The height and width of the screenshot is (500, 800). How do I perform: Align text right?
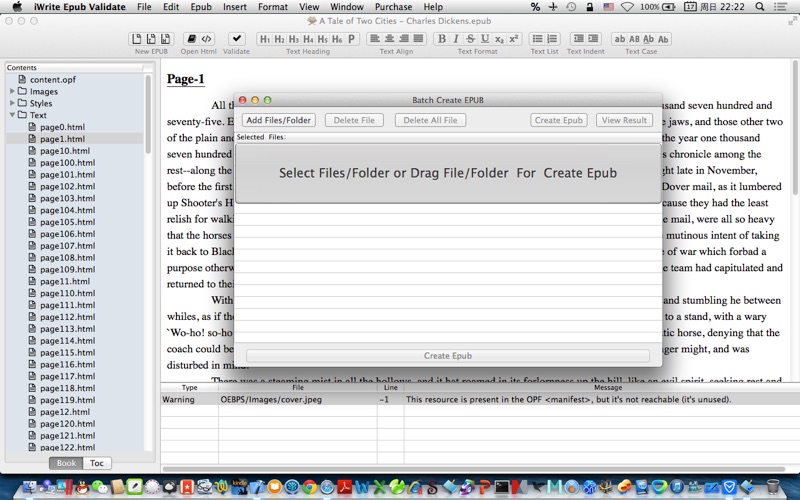[x=404, y=39]
